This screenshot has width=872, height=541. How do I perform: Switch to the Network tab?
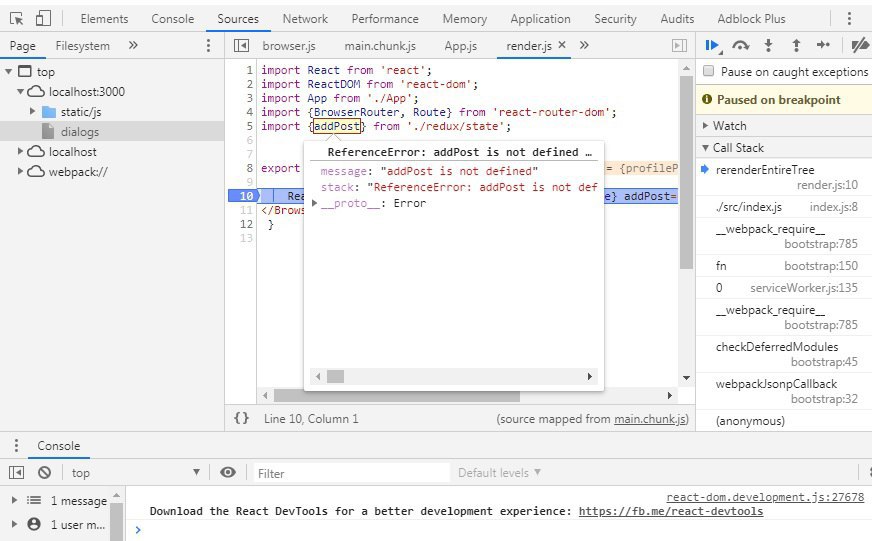[305, 18]
